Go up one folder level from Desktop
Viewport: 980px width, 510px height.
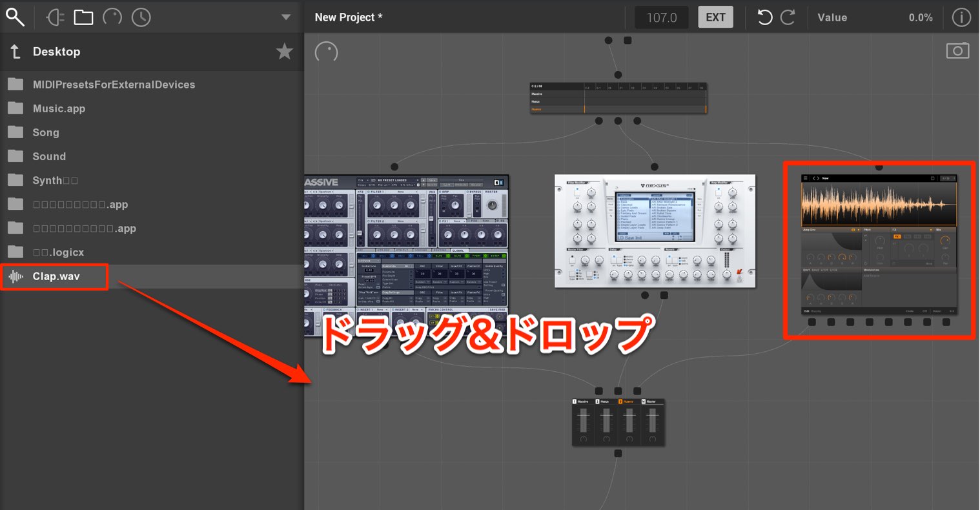click(15, 52)
